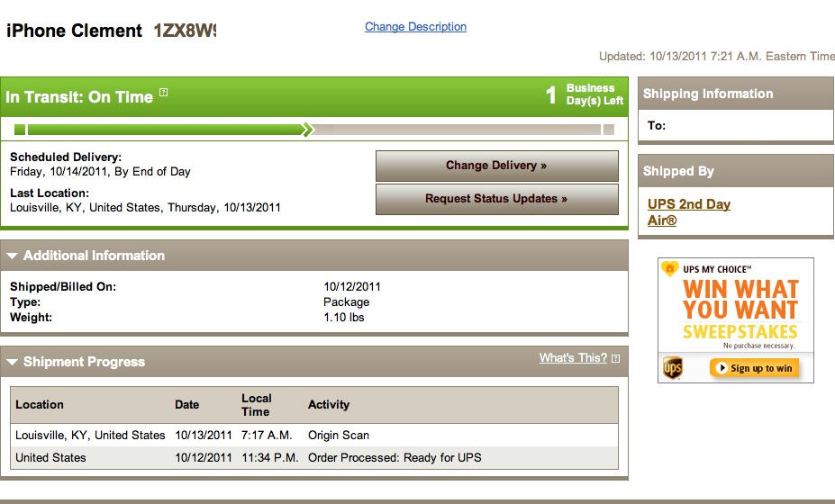Collapse the Additional Information section
The width and height of the screenshot is (835, 504).
click(x=13, y=256)
